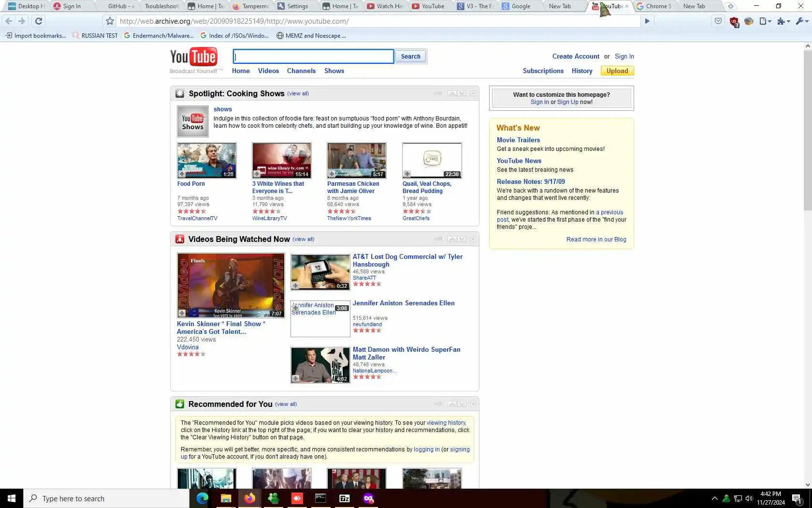Open the Pocket save icon

[718, 21]
